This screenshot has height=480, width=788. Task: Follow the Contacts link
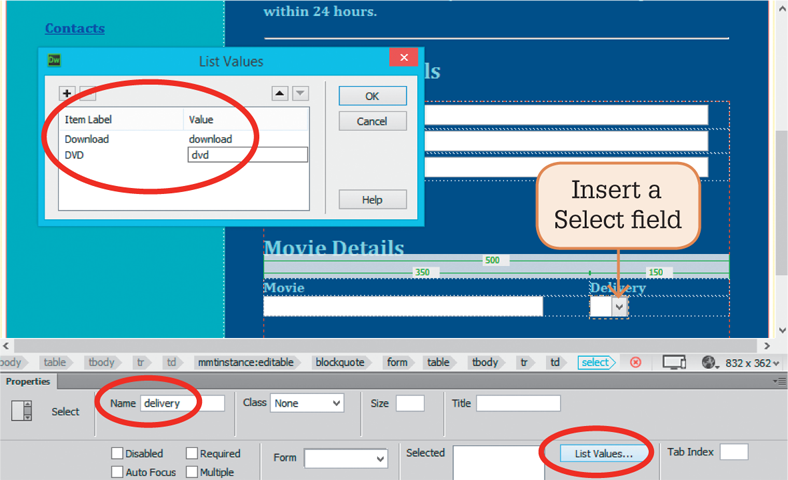[75, 28]
